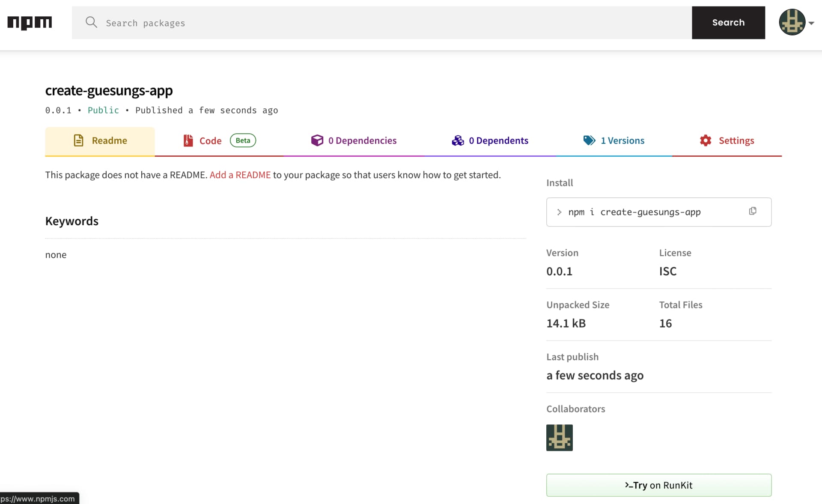Click the Settings gear icon

click(706, 140)
